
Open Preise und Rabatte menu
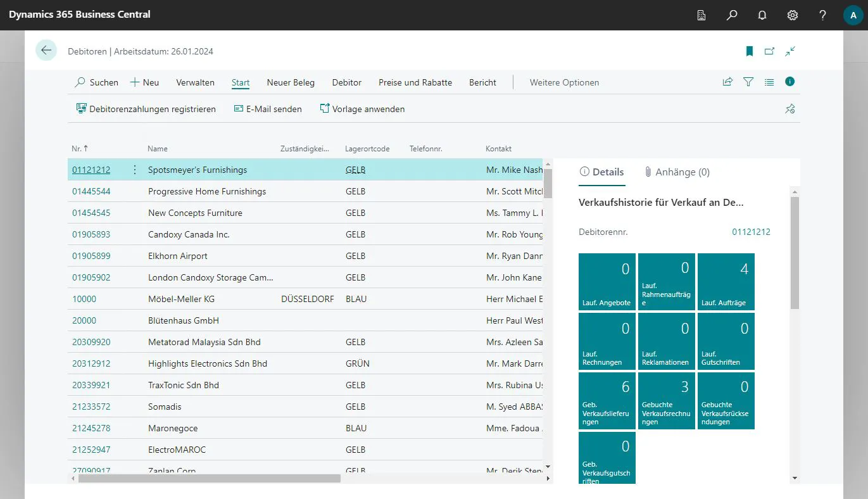pyautogui.click(x=415, y=82)
